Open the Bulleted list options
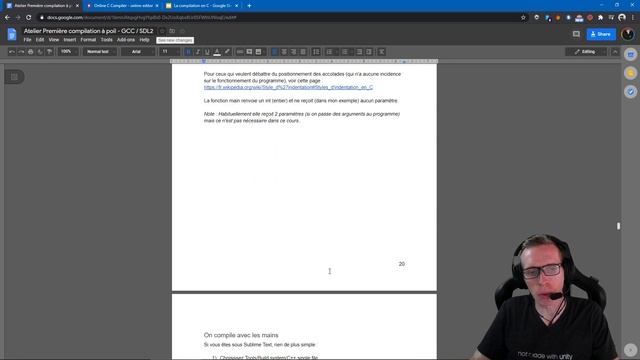The height and width of the screenshot is (360, 640). coord(347,52)
